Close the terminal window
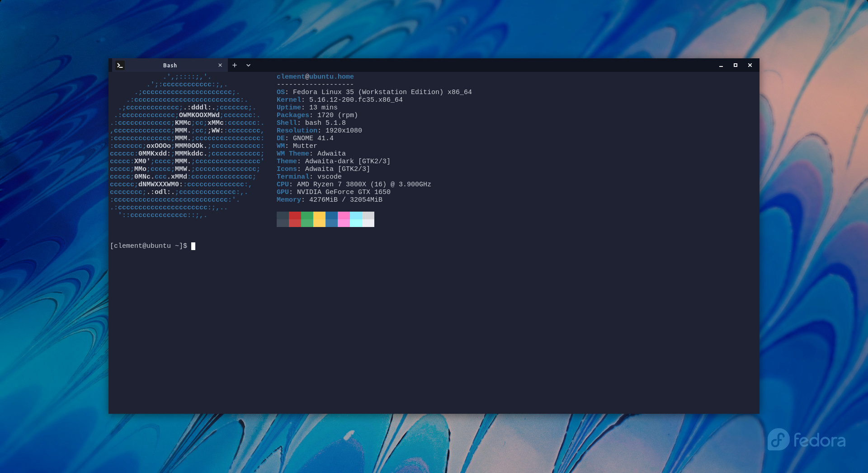868x473 pixels. pyautogui.click(x=750, y=65)
